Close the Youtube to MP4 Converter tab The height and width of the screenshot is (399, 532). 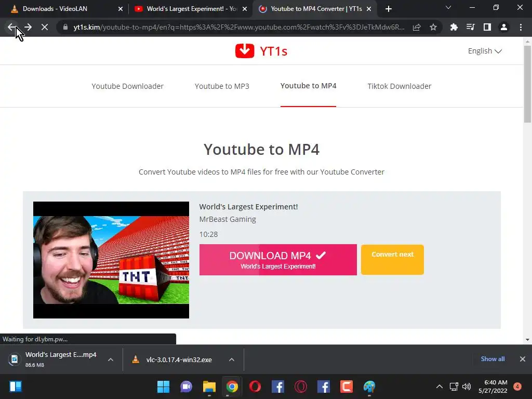(369, 9)
